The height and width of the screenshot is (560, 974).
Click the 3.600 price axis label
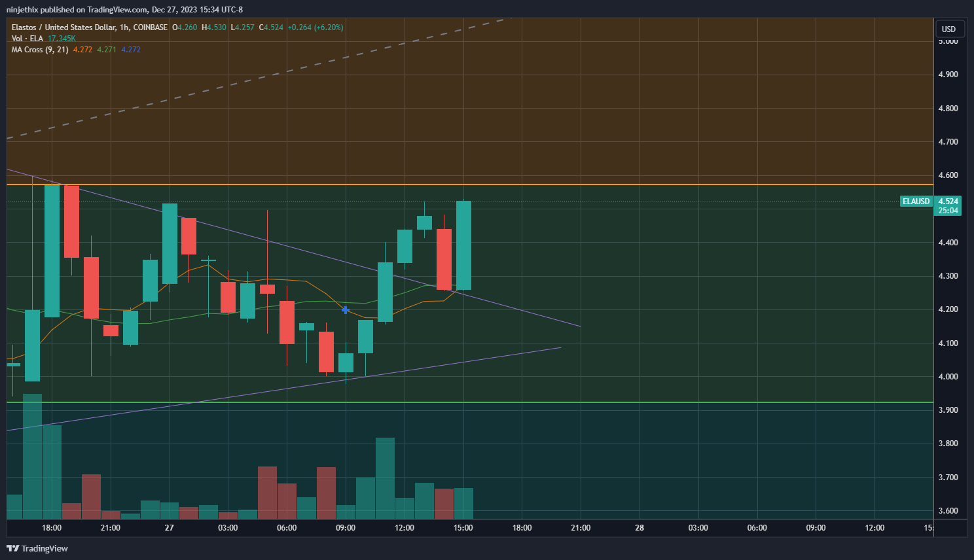tap(948, 511)
